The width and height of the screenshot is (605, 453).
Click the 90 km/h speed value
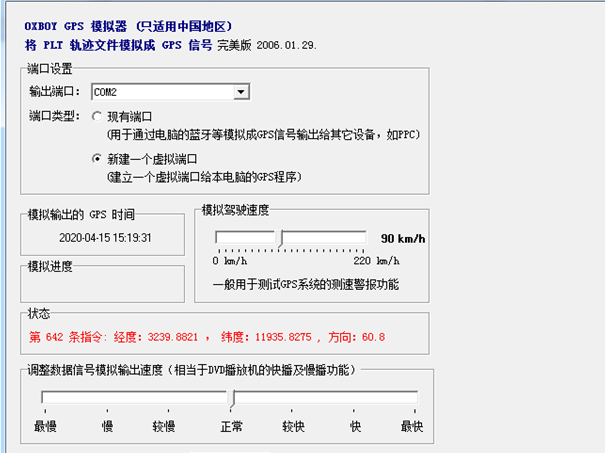click(403, 238)
